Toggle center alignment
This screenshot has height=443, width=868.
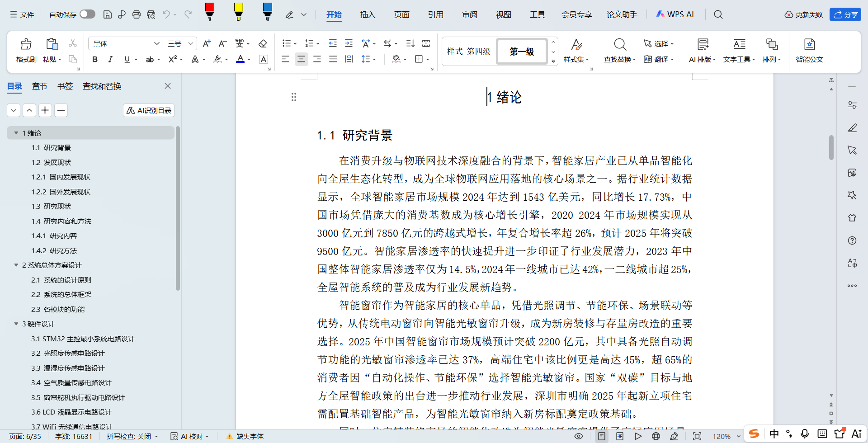(x=301, y=59)
